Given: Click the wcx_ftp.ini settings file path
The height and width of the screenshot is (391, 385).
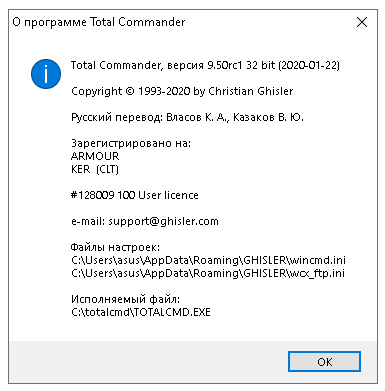Looking at the screenshot, I should point(208,273).
